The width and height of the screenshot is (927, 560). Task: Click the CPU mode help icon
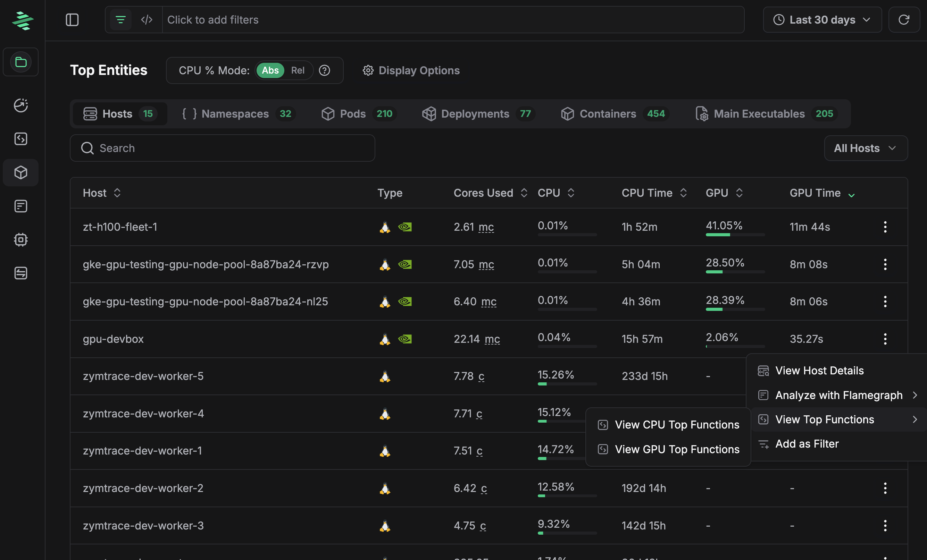click(x=324, y=70)
